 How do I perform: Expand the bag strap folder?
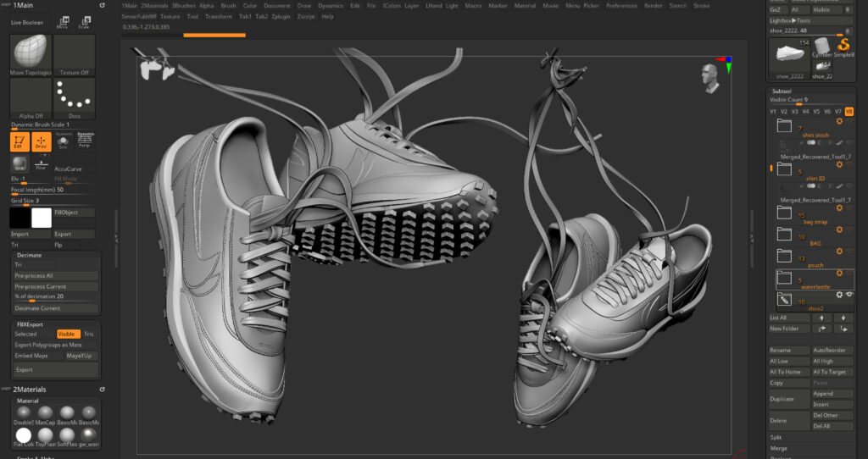(x=784, y=213)
